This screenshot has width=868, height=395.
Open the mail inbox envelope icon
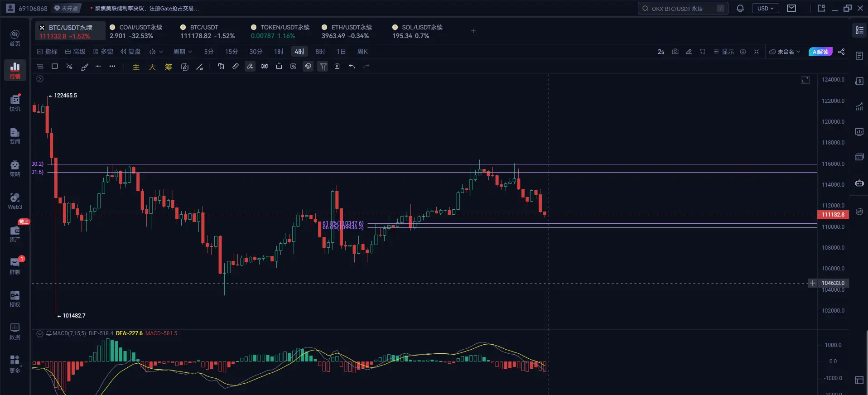[x=791, y=8]
